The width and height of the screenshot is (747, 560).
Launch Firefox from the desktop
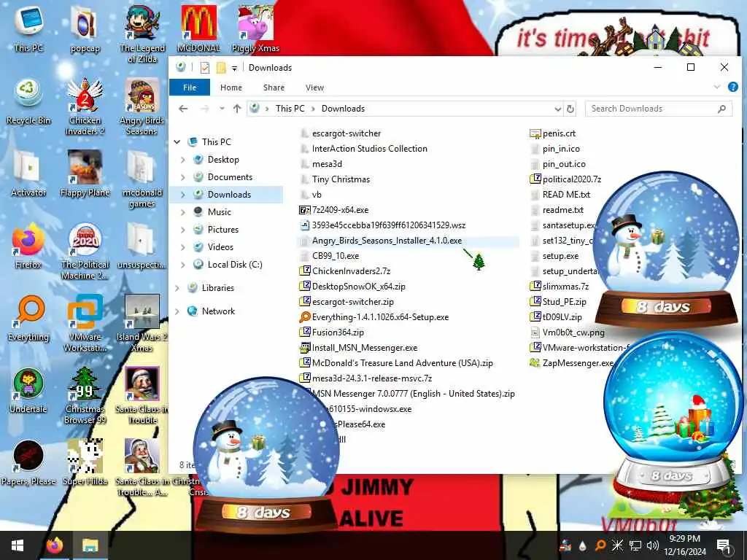[x=28, y=246]
